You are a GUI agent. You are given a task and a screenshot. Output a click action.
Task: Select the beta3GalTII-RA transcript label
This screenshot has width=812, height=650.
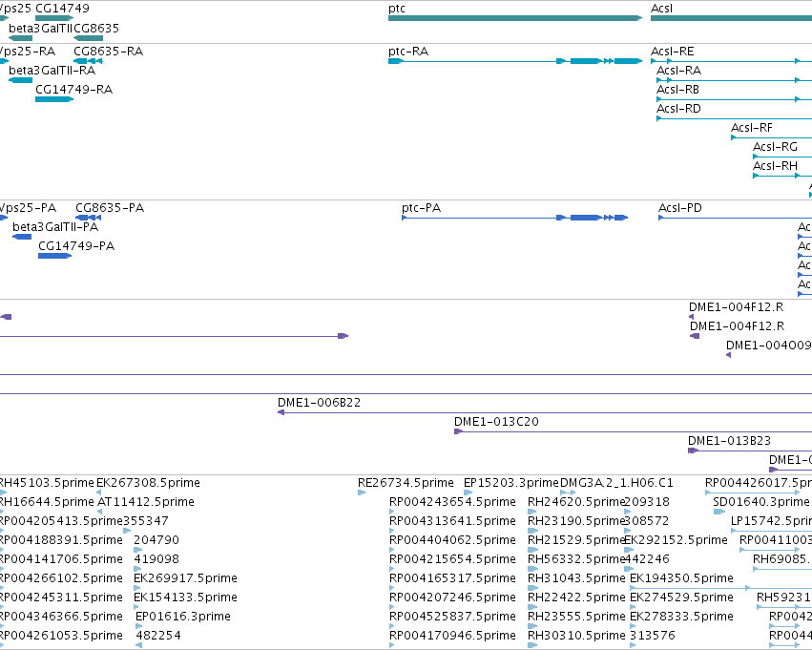coord(52,71)
